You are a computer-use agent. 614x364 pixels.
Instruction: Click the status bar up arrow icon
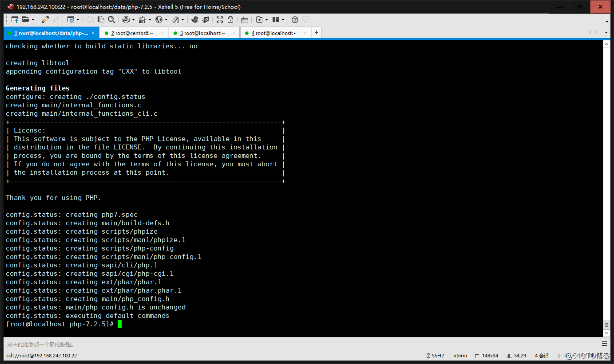[559, 356]
